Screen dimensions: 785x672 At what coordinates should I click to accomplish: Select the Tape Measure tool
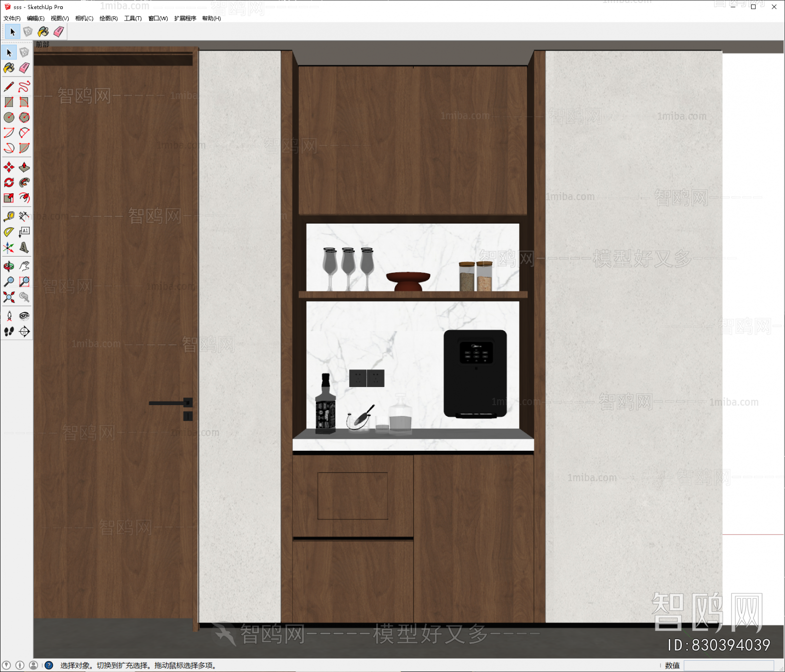coord(8,216)
